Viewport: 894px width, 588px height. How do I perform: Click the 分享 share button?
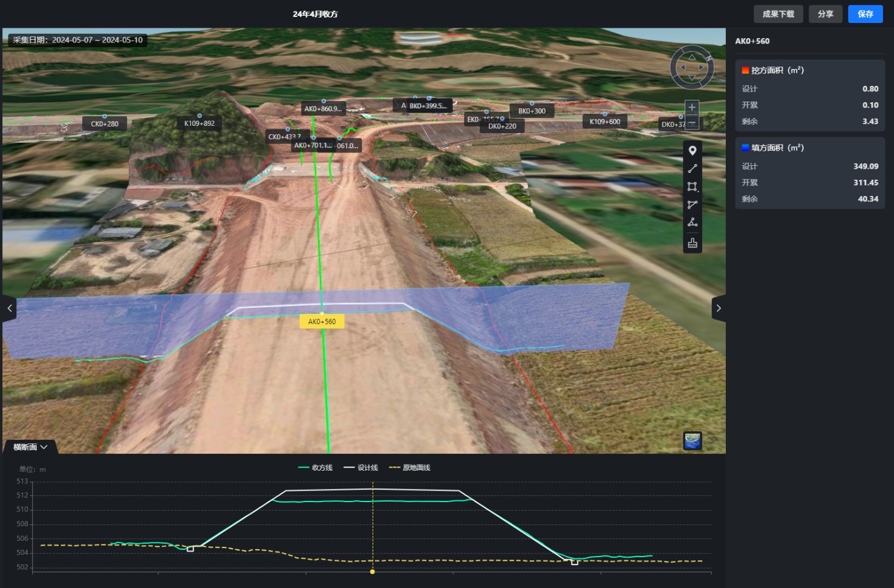(x=825, y=14)
